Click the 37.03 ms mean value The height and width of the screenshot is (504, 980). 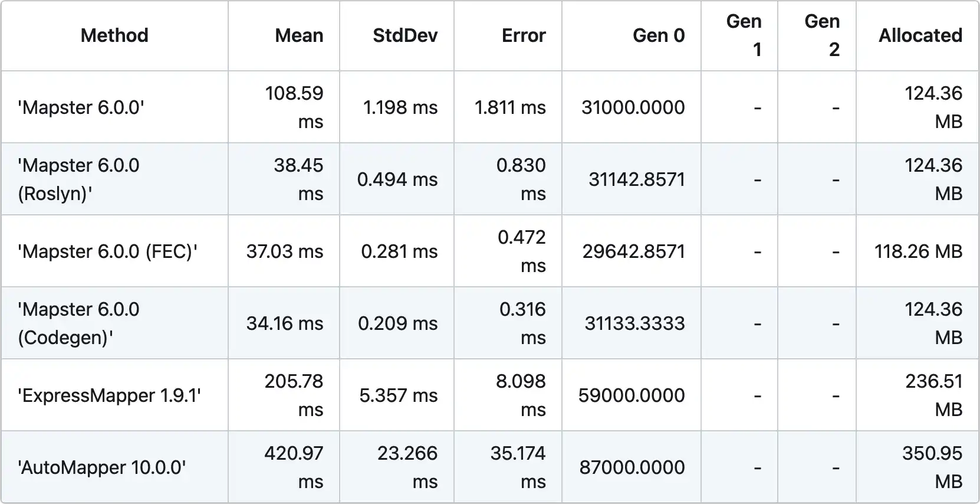click(x=285, y=251)
